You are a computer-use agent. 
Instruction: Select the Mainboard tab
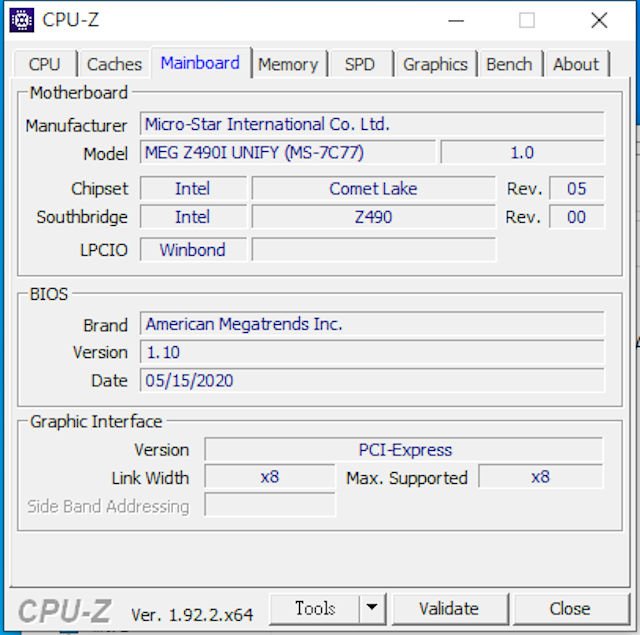coord(200,62)
